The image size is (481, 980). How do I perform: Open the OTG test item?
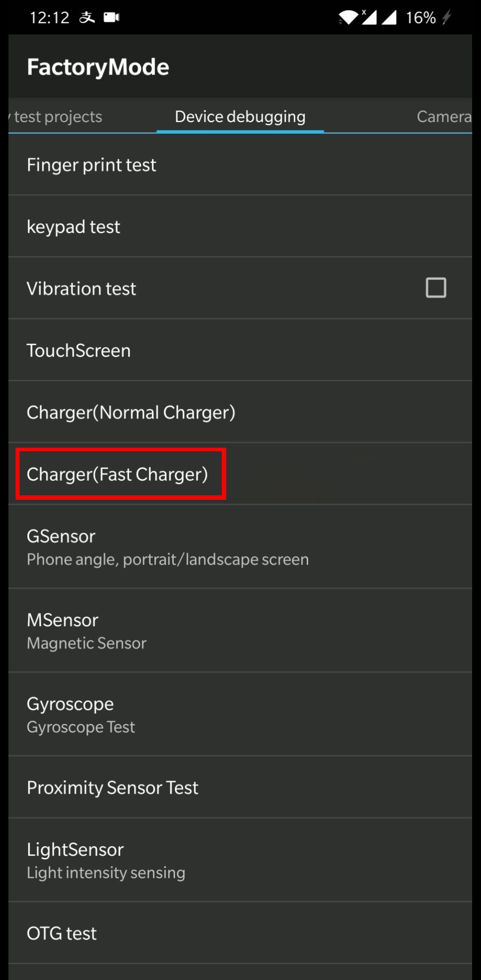(x=240, y=933)
